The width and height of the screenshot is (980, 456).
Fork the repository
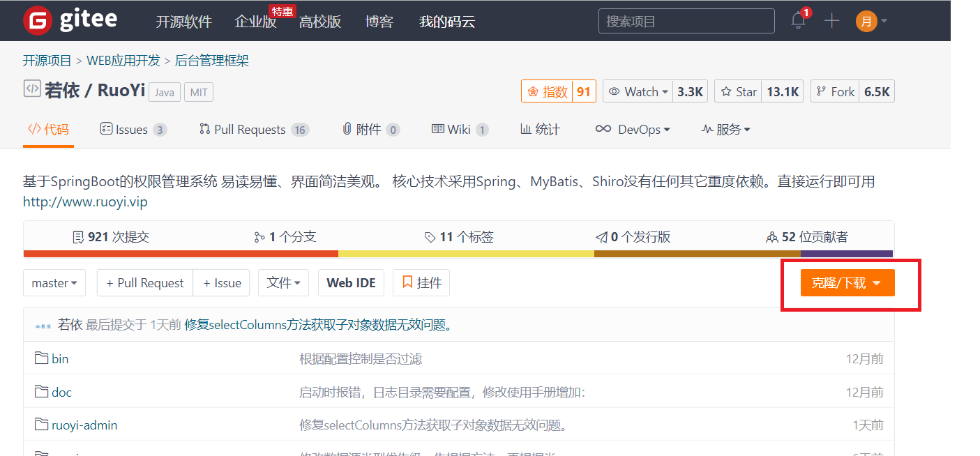(834, 91)
